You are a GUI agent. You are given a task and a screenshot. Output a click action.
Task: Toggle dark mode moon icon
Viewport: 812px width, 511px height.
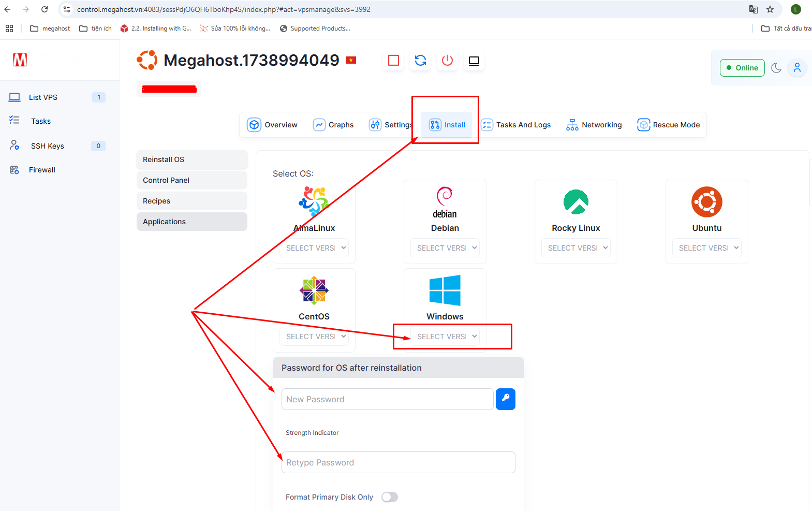tap(776, 68)
